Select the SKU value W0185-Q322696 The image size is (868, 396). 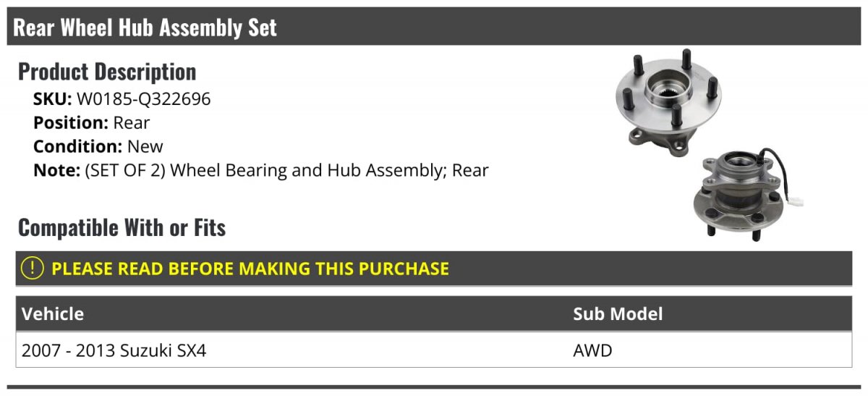(x=144, y=98)
